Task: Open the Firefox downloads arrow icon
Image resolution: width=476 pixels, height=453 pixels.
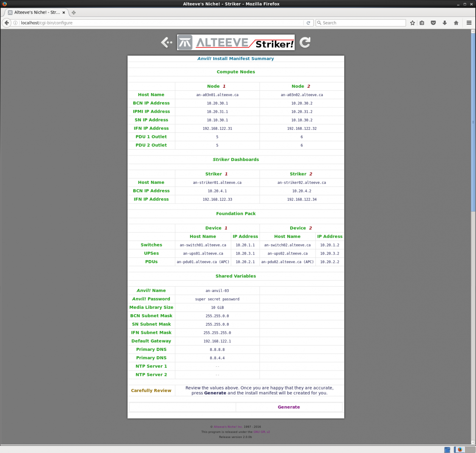Action: click(x=445, y=23)
